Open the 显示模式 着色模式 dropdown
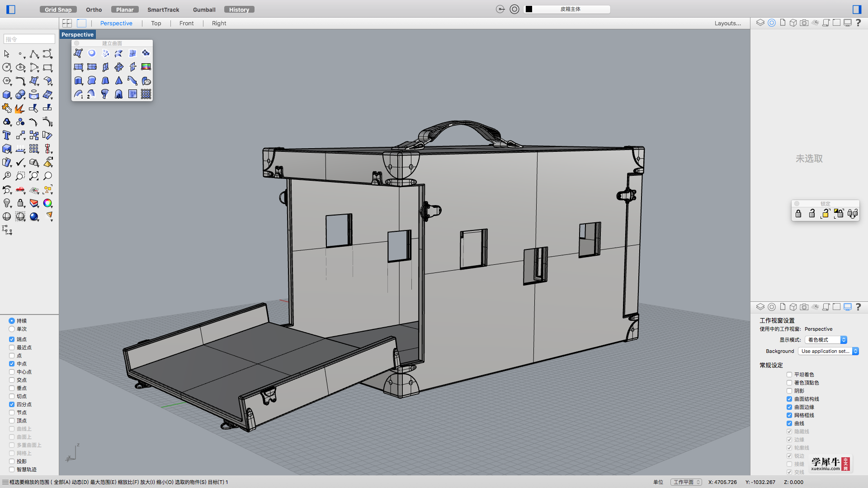Screen dimensions: 868x488 pyautogui.click(x=826, y=340)
